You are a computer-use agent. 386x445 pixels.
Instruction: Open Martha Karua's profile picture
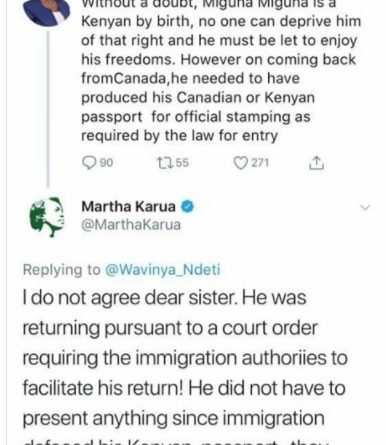pos(47,217)
